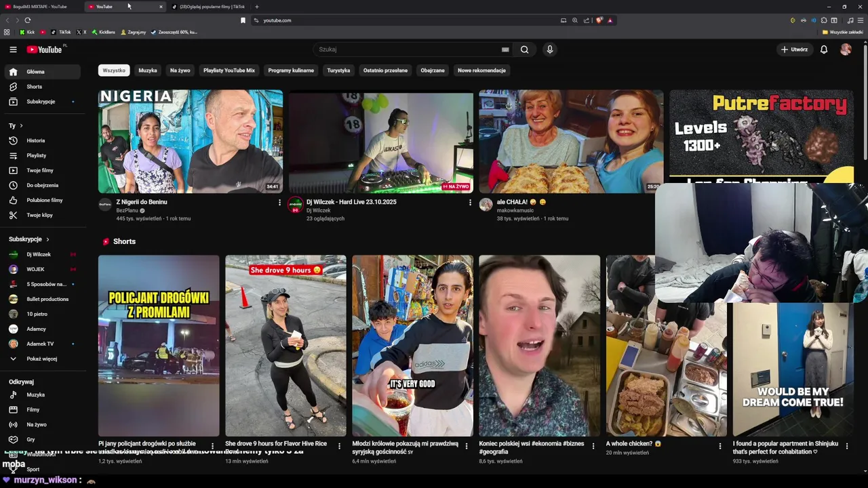Open options for She drove 9 hours short
This screenshot has height=488, width=868.
click(339, 446)
